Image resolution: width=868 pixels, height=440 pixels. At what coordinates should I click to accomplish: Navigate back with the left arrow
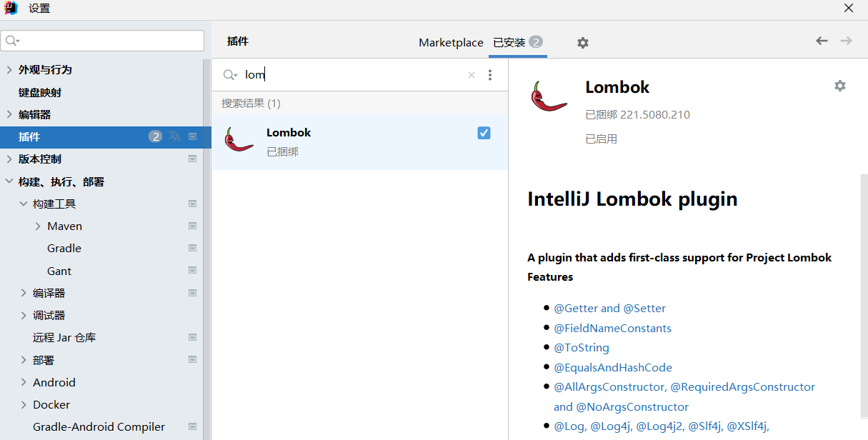[x=822, y=41]
